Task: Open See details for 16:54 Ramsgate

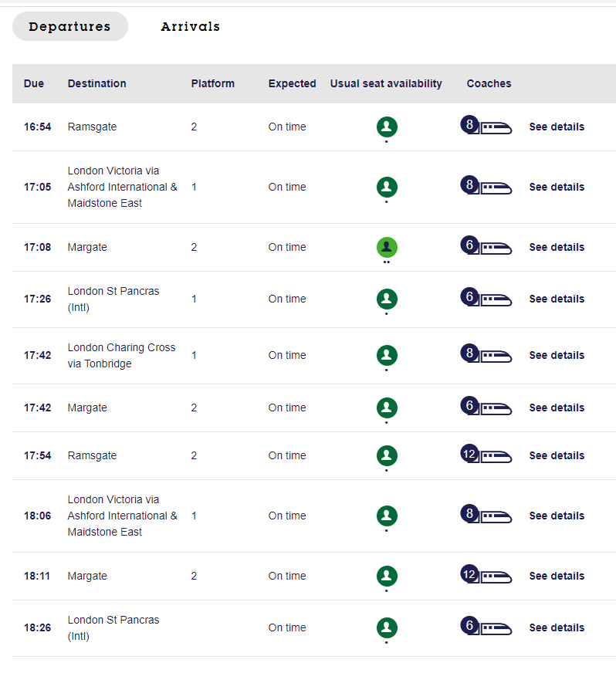Action: pyautogui.click(x=557, y=127)
